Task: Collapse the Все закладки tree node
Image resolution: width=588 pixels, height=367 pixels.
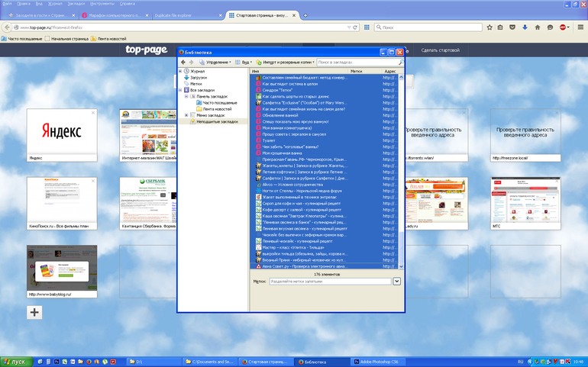Action: [181, 90]
